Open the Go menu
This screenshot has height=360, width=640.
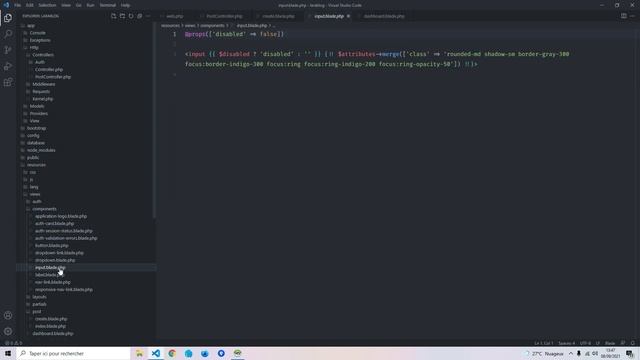point(78,5)
